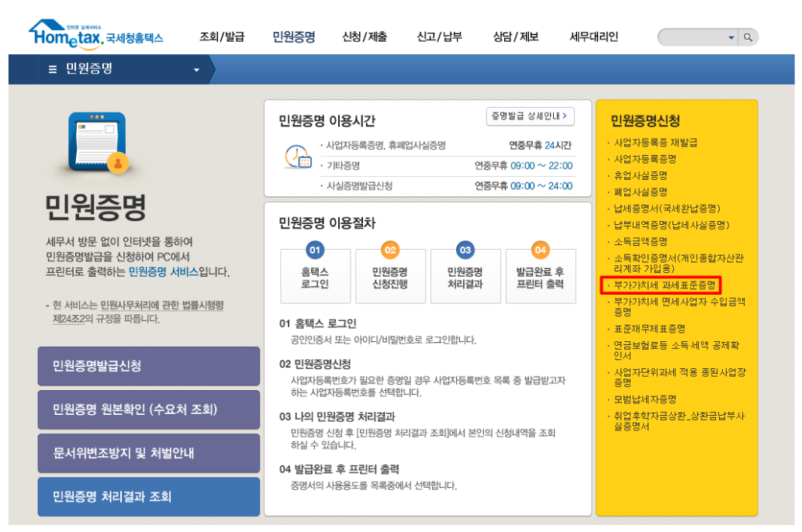Screen dimensions: 802x532
Task: Click the step 04 발급완료 후 프린터 출력 box
Action: (540, 276)
